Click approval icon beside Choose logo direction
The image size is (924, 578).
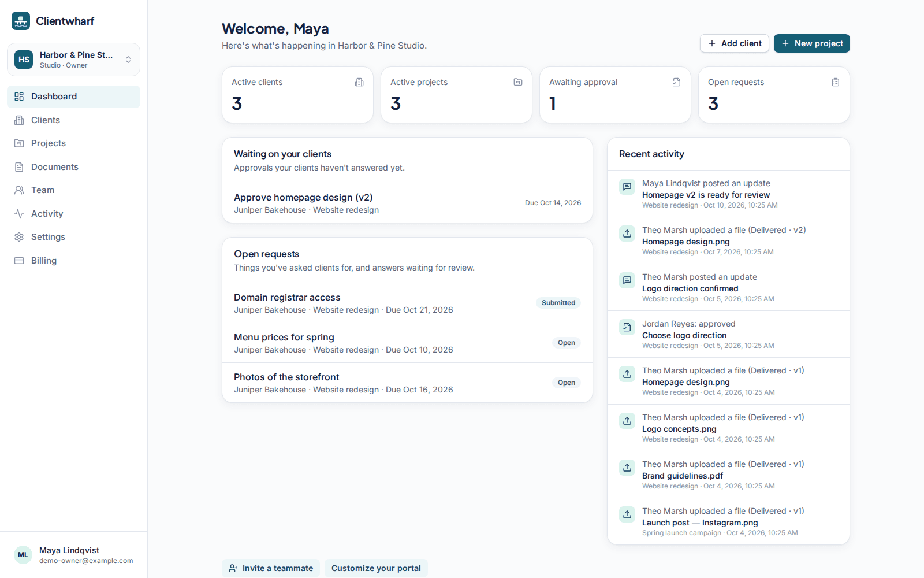coord(627,327)
